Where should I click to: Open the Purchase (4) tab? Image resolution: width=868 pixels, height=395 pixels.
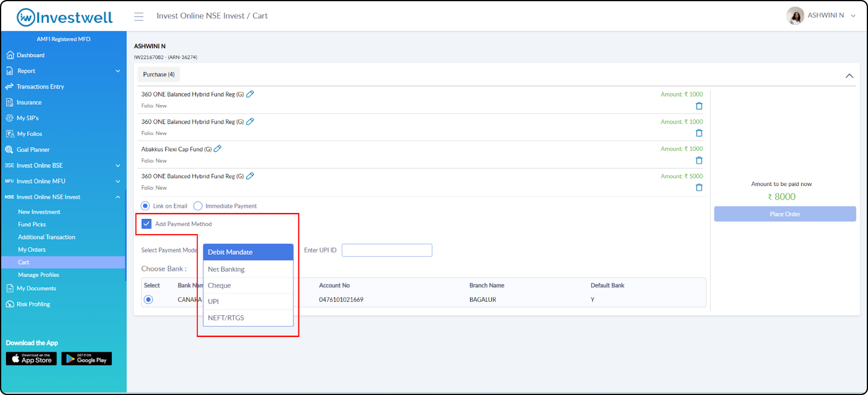[x=159, y=75]
